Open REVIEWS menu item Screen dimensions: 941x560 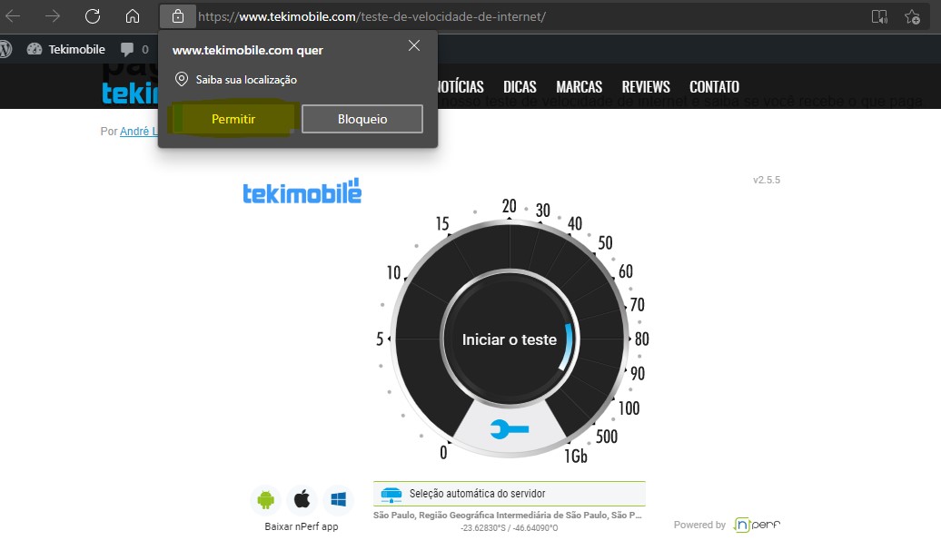[x=646, y=87]
